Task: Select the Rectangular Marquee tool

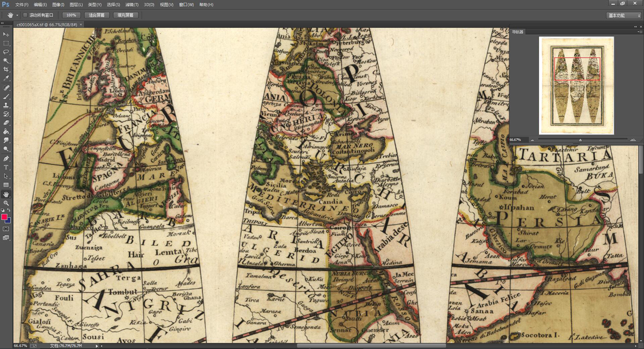Action: click(x=6, y=43)
